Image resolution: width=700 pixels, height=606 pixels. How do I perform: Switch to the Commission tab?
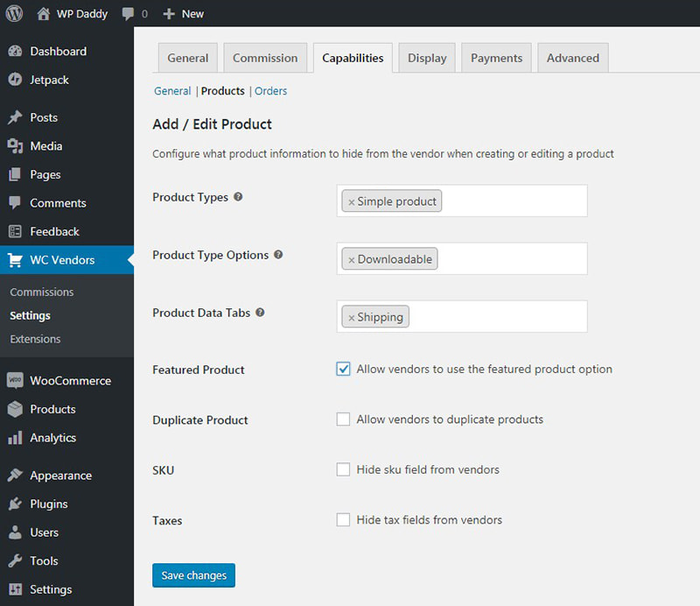[265, 58]
